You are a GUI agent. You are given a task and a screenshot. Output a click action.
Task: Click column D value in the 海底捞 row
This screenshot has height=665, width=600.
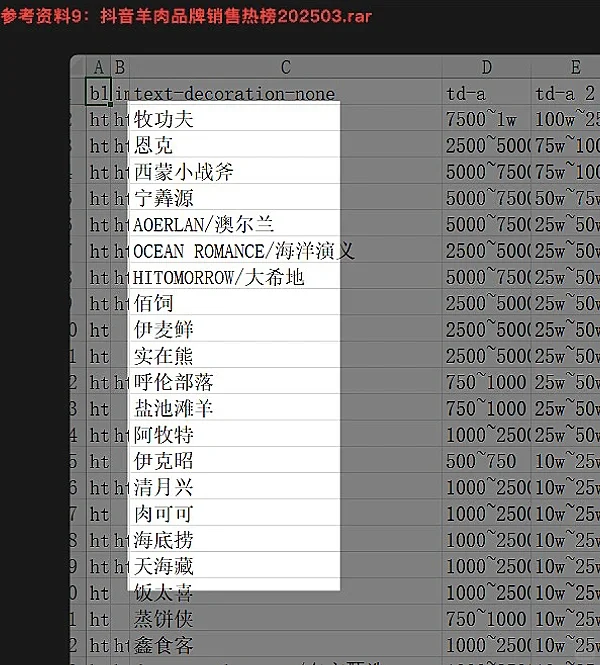pyautogui.click(x=486, y=540)
